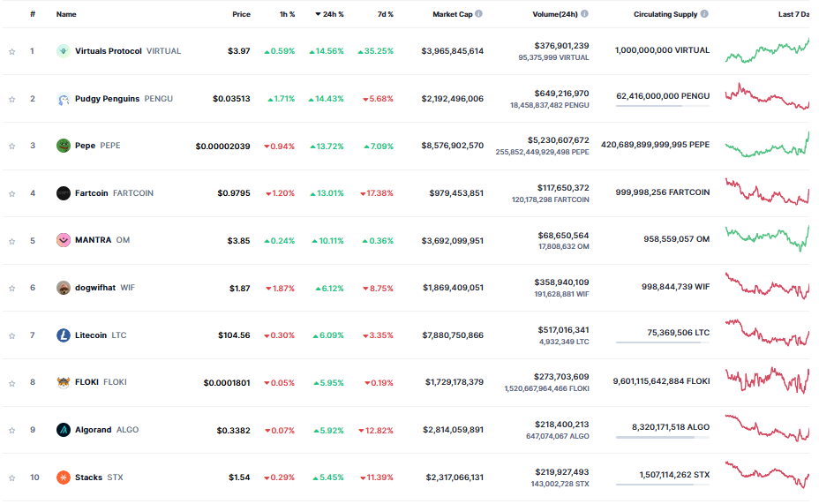This screenshot has height=504, width=819.
Task: Click the Litecoin blue logo
Action: pyautogui.click(x=64, y=335)
